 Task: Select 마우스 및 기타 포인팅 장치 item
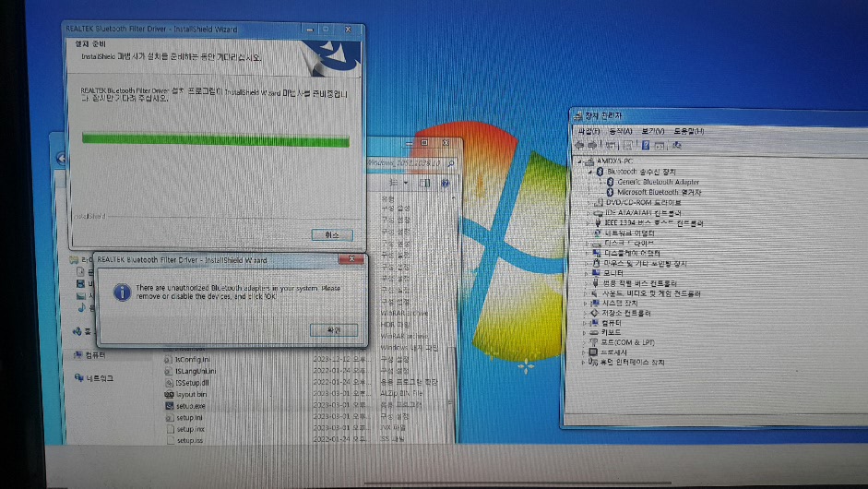pyautogui.click(x=645, y=264)
